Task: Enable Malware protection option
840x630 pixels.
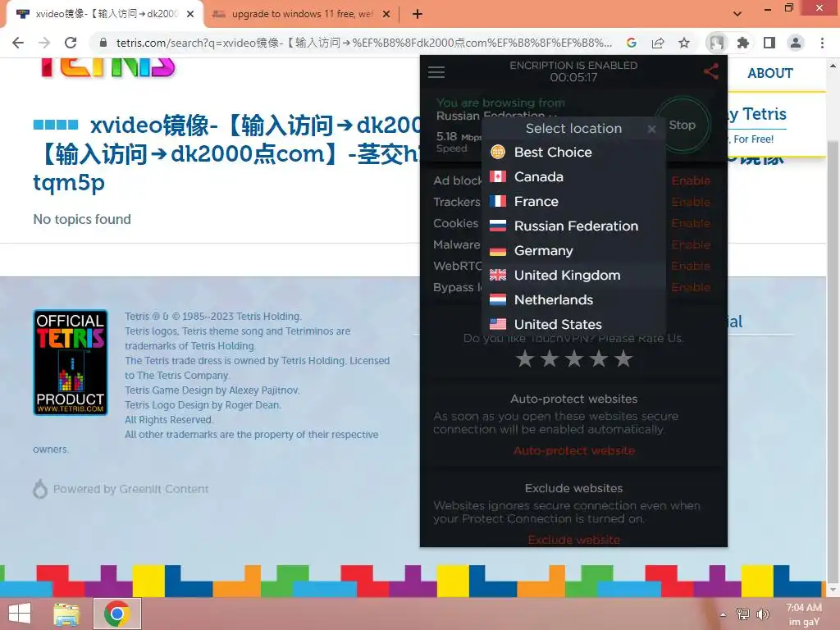Action: pos(691,244)
